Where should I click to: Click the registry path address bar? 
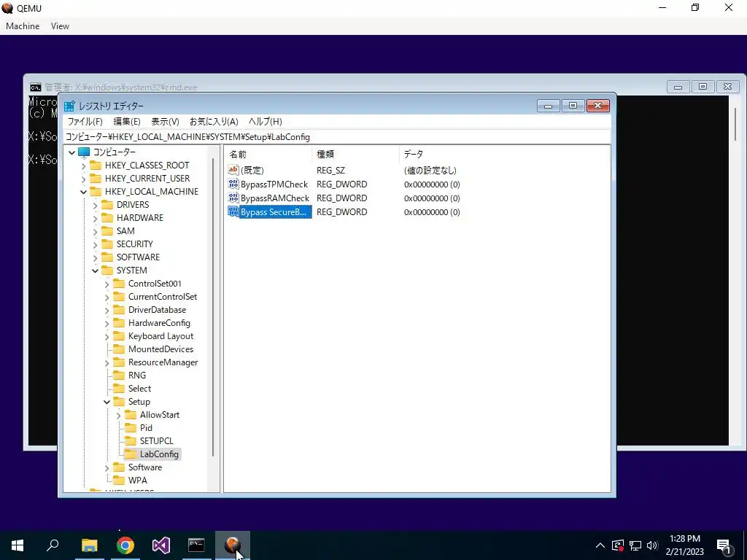point(336,137)
